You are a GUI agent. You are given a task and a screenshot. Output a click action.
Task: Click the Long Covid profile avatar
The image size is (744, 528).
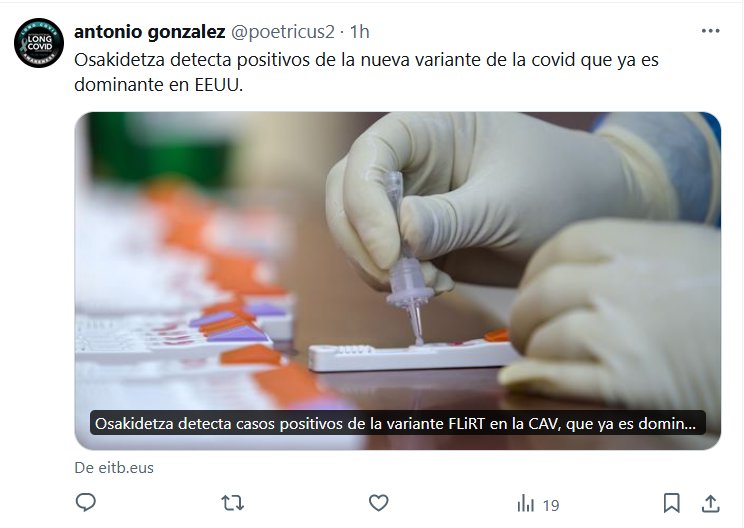39,43
